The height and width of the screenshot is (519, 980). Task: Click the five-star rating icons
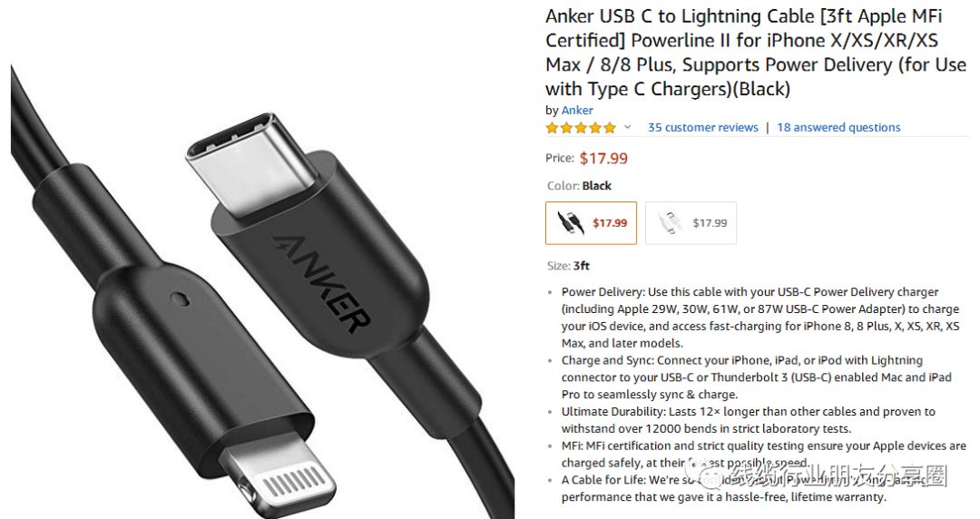pos(581,128)
